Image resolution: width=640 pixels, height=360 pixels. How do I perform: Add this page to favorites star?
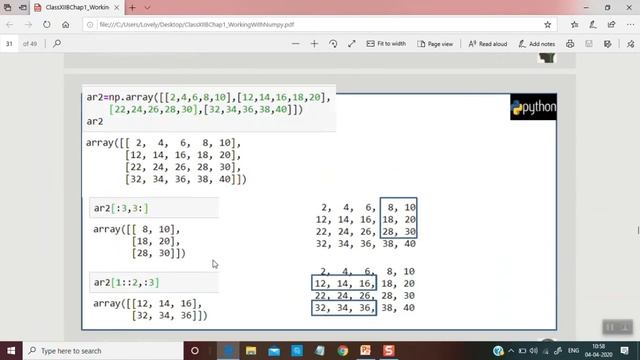pyautogui.click(x=548, y=25)
